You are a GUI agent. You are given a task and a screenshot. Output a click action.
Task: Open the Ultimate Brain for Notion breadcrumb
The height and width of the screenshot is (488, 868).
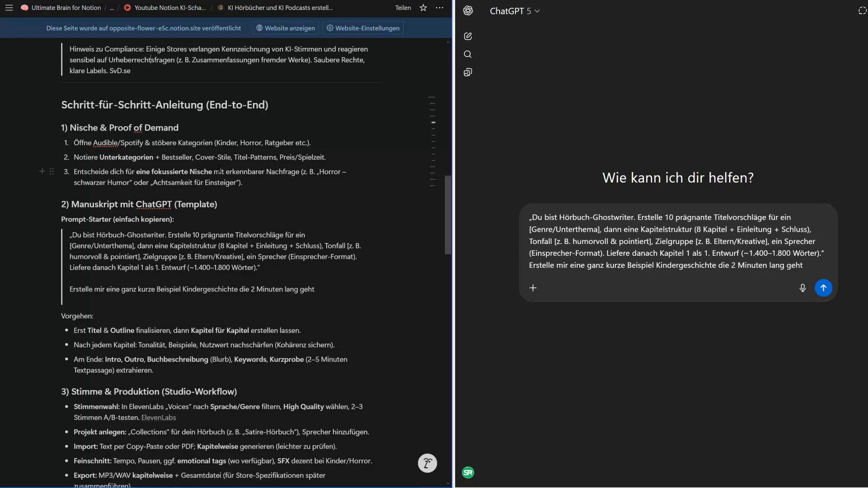pyautogui.click(x=61, y=8)
